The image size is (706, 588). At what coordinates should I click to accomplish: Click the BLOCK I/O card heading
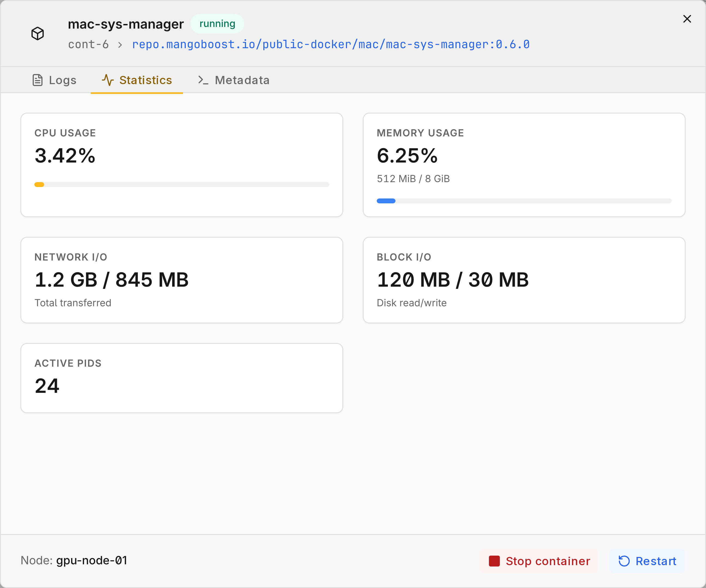(404, 257)
